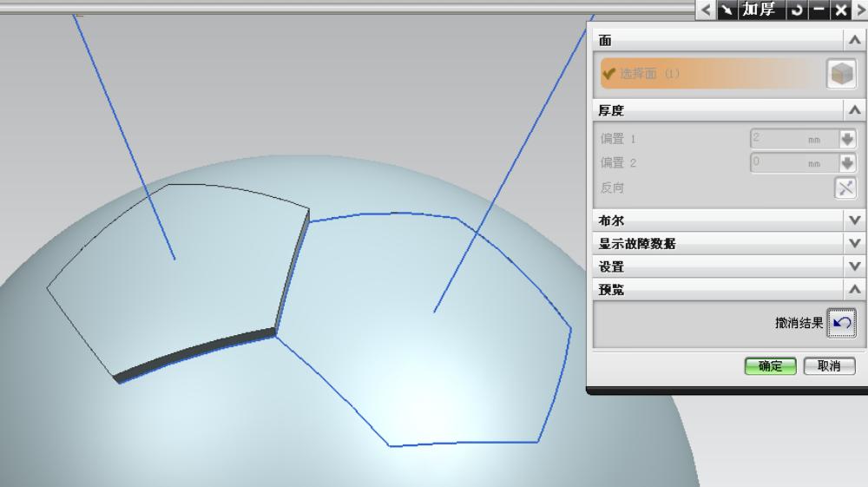Open the 偏置 2 dropdown arrow

point(847,162)
